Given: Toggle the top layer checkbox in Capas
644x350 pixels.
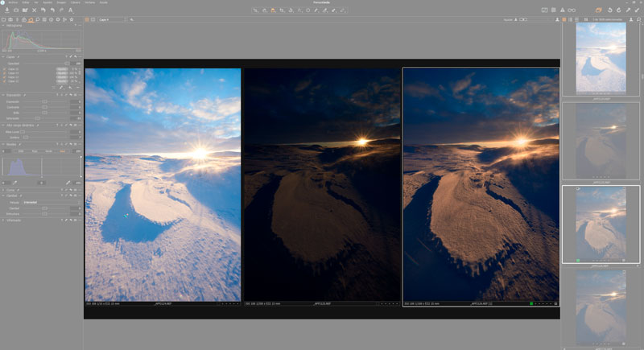Looking at the screenshot, I should [x=4, y=69].
